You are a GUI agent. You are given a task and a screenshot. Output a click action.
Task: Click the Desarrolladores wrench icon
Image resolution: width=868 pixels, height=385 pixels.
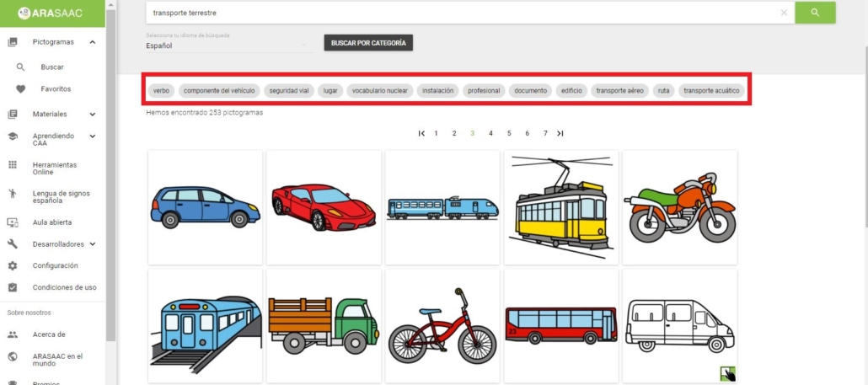point(13,244)
